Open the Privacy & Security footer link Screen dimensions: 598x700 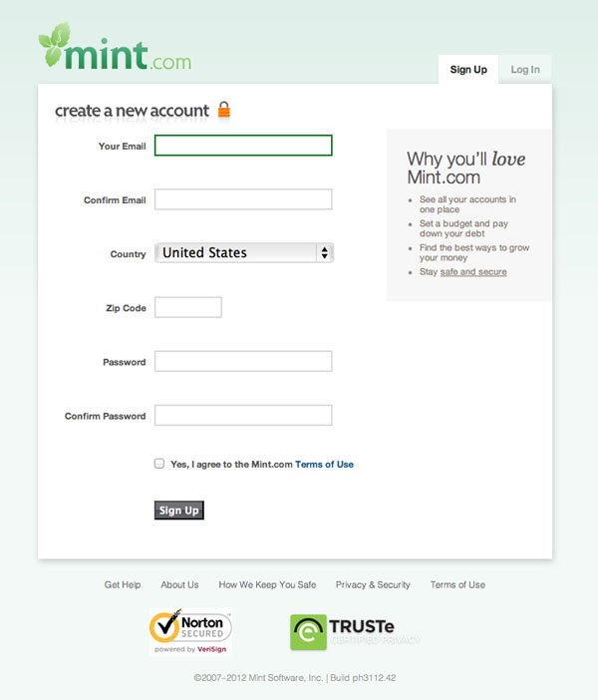click(373, 584)
